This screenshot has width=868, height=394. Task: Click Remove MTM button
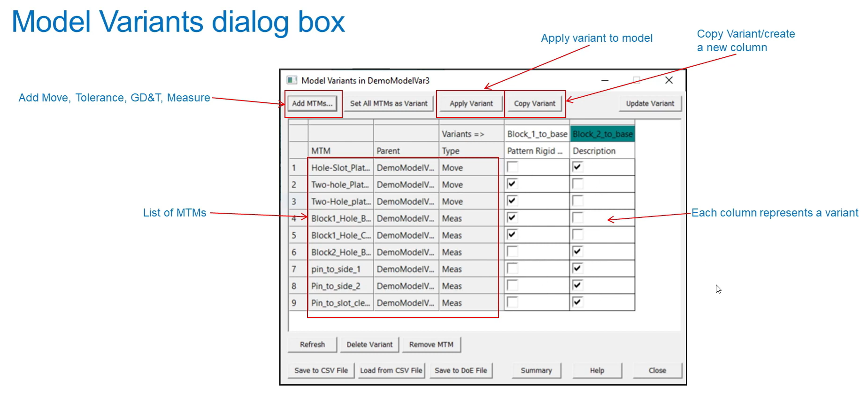431,344
